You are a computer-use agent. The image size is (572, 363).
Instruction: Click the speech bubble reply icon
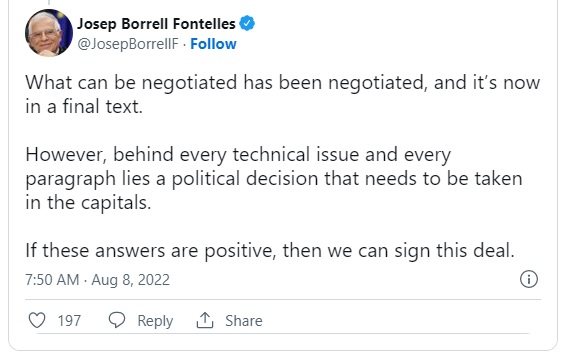[117, 320]
